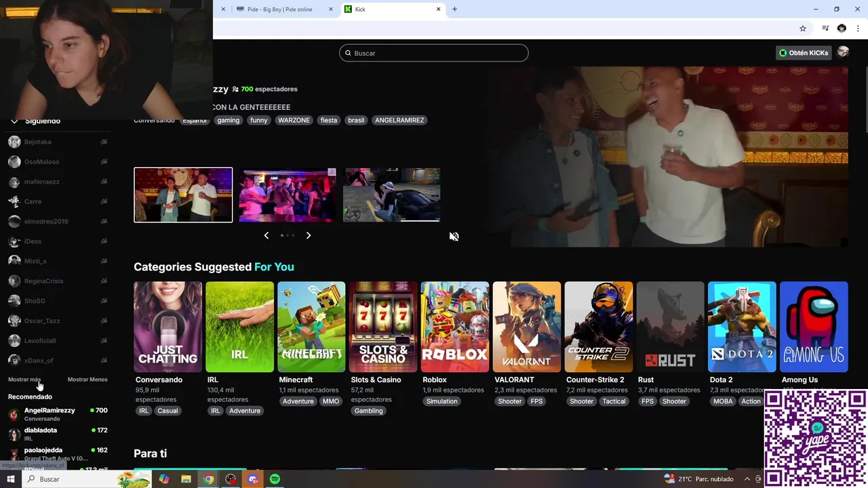Open Spotify from the taskbar
The height and width of the screenshot is (488, 868).
(275, 479)
